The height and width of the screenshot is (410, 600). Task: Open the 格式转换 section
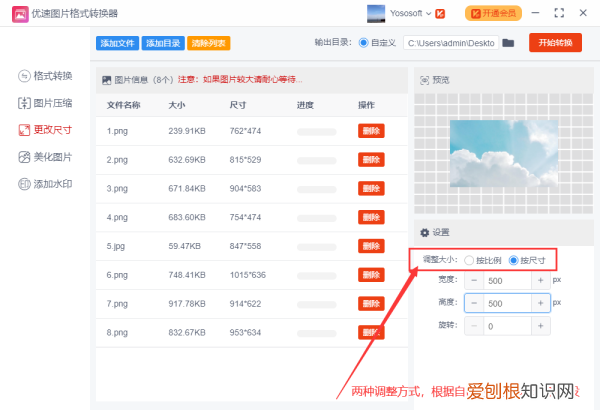tap(45, 76)
